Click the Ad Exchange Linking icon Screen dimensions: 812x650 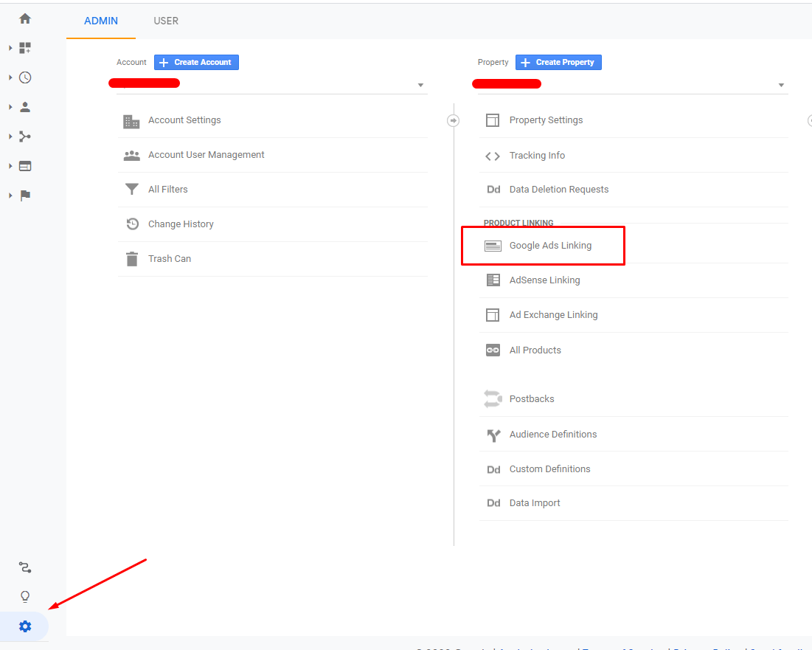(493, 315)
